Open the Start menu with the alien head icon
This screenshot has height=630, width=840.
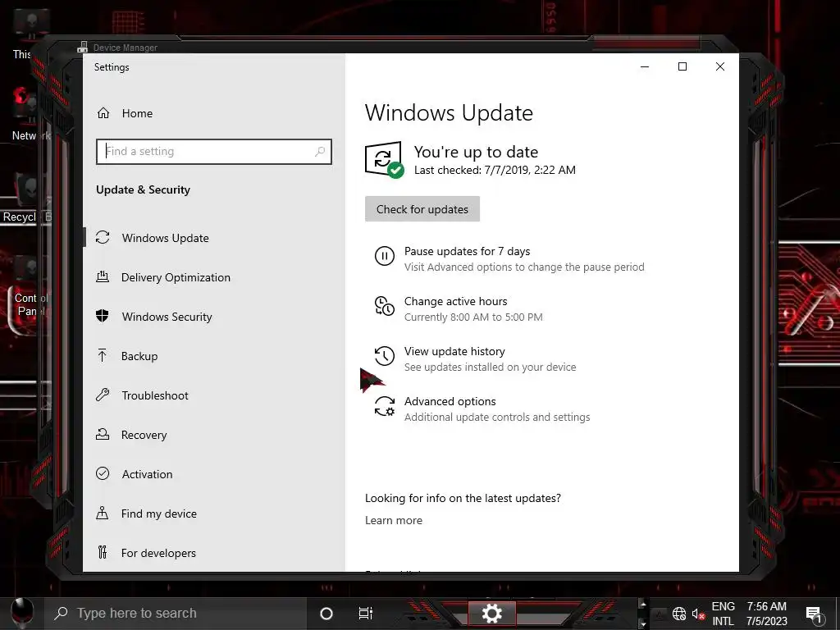click(21, 613)
